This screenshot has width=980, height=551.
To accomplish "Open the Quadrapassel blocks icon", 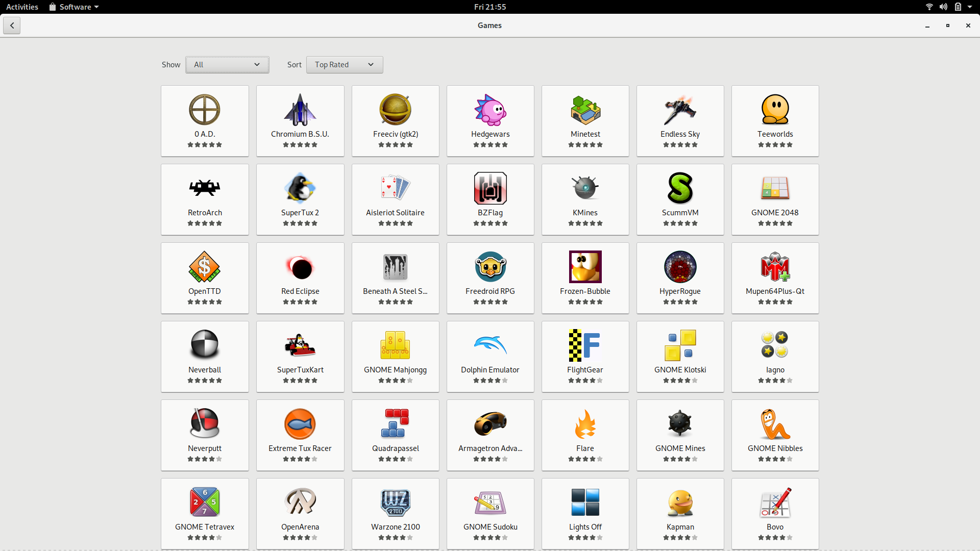I will tap(396, 424).
